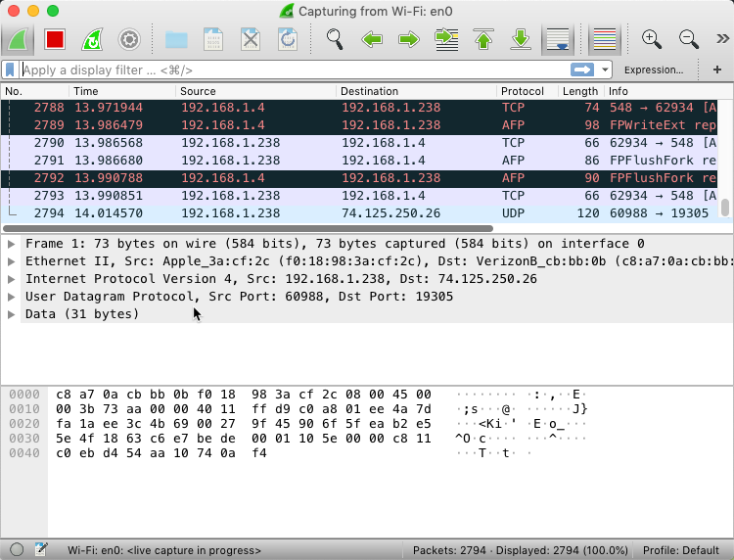Sort by the Info column header
Screen dimensions: 734x560
(x=661, y=91)
